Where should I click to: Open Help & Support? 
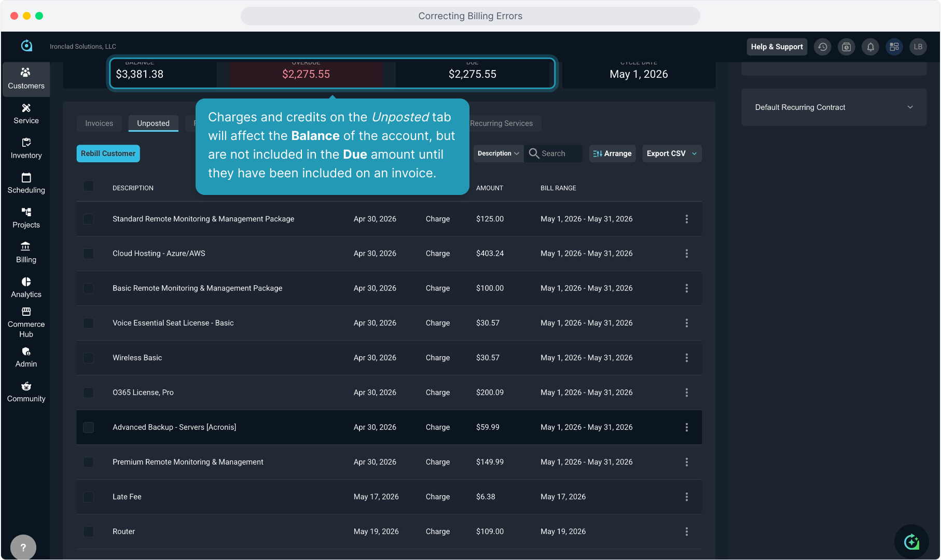(777, 47)
